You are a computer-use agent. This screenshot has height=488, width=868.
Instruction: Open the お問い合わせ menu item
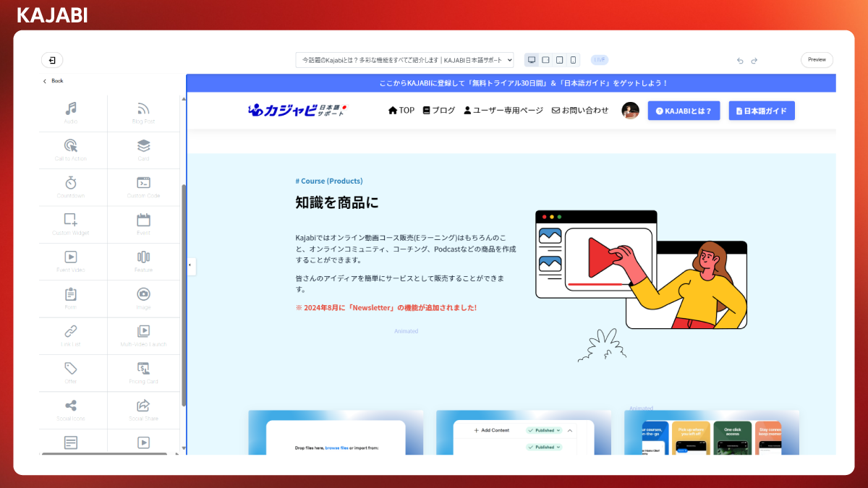(580, 111)
